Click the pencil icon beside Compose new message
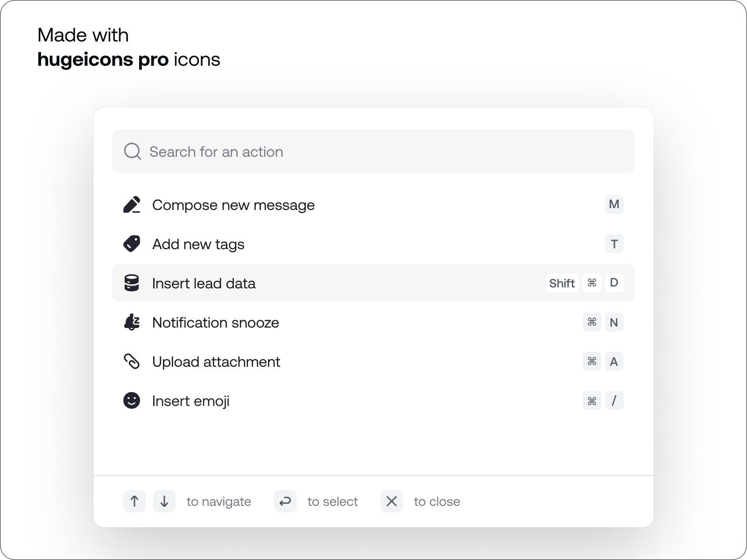Screen dimensions: 747x560 click(x=132, y=204)
